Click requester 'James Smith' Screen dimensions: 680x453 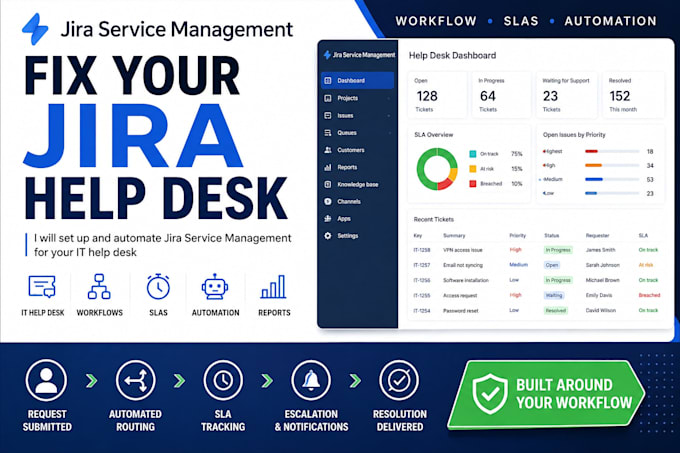coord(601,250)
